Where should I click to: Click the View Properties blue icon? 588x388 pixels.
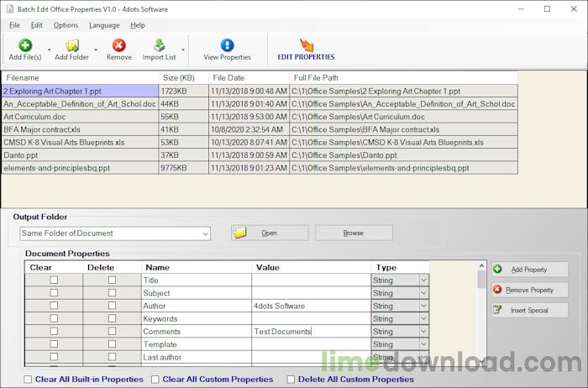227,45
